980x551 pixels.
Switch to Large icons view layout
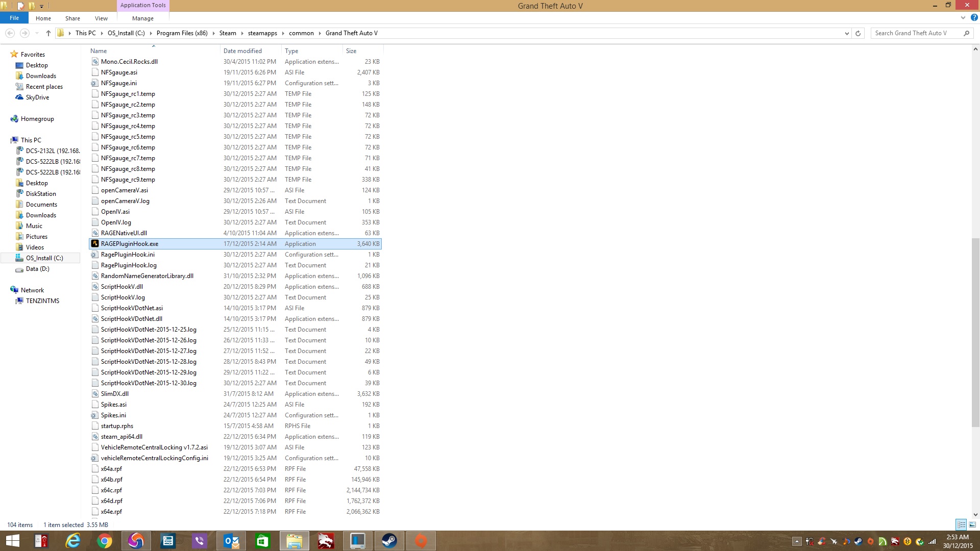[972, 524]
